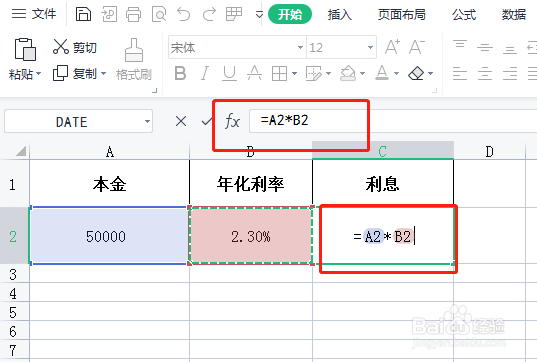Click the export-to-PDF icon
The image size is (537, 362).
(x=109, y=14)
